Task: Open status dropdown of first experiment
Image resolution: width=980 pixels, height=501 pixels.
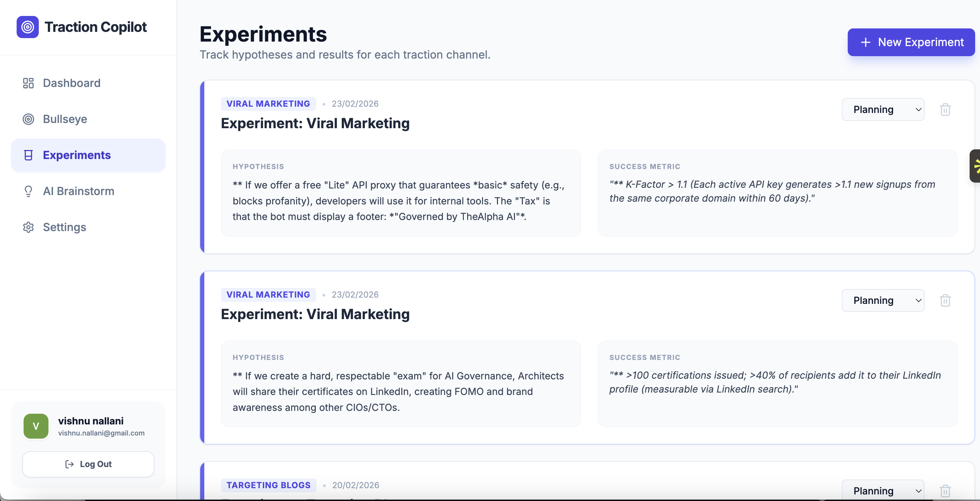Action: pyautogui.click(x=883, y=109)
